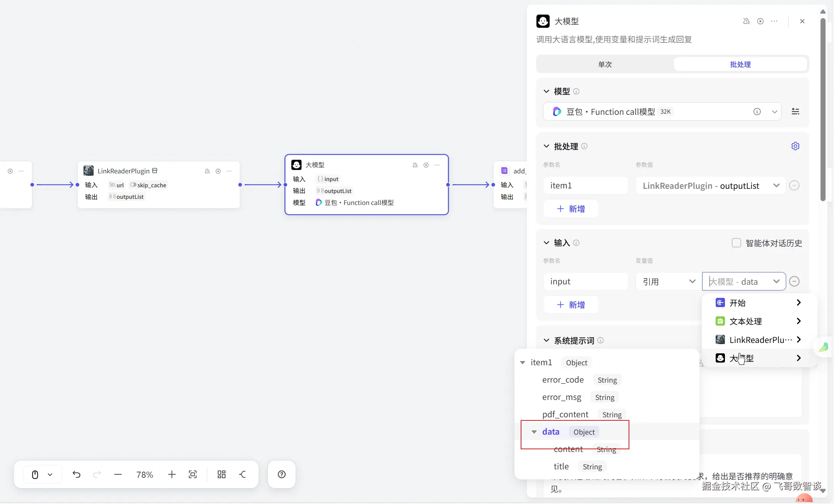Open the LinkReaderPlugin submenu entry

[759, 339]
